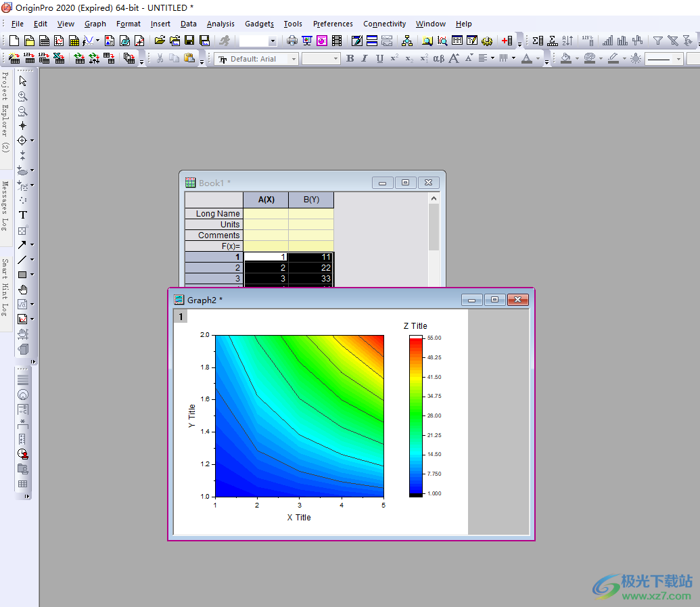Click the Import Excel icon
The height and width of the screenshot is (607, 700).
[58, 58]
